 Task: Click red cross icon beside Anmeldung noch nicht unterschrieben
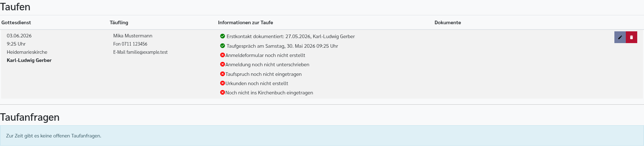click(x=223, y=64)
